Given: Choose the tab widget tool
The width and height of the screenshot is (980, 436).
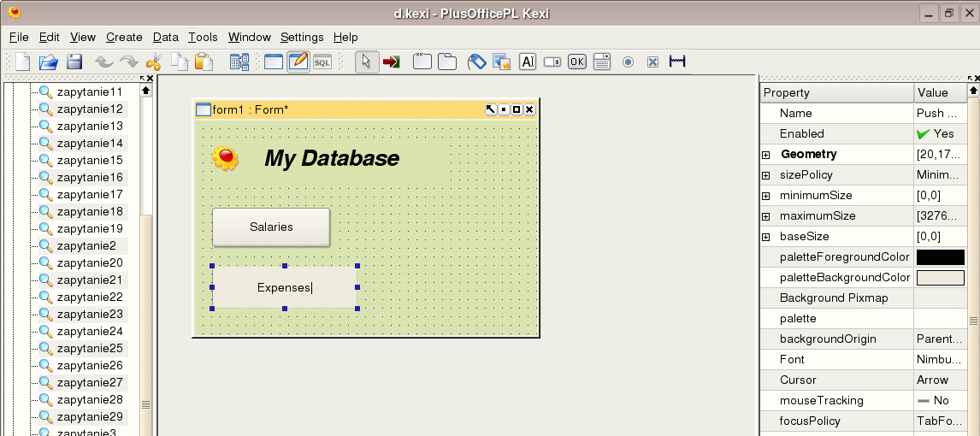Looking at the screenshot, I should 446,62.
